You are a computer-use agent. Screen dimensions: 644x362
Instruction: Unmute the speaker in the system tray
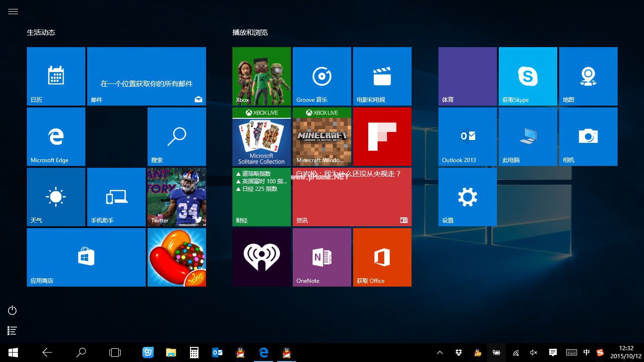[x=534, y=352]
